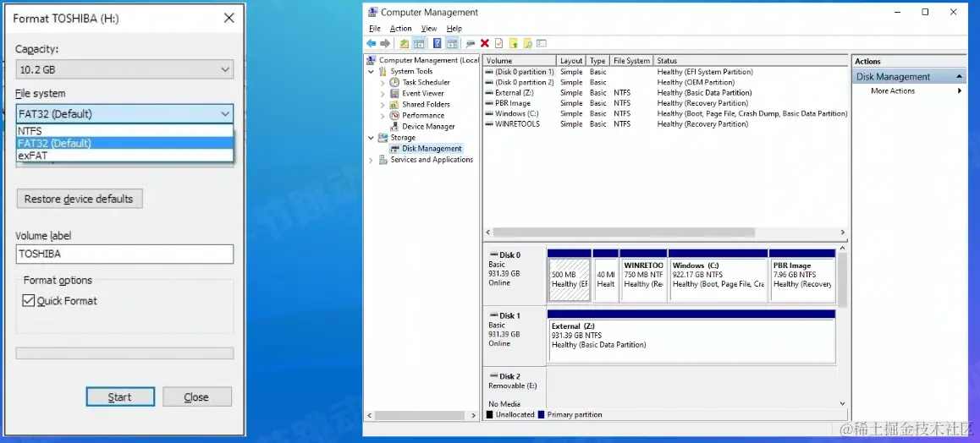Screen dimensions: 980x443
Task: Click the red X Delete toolbar icon
Action: click(484, 43)
